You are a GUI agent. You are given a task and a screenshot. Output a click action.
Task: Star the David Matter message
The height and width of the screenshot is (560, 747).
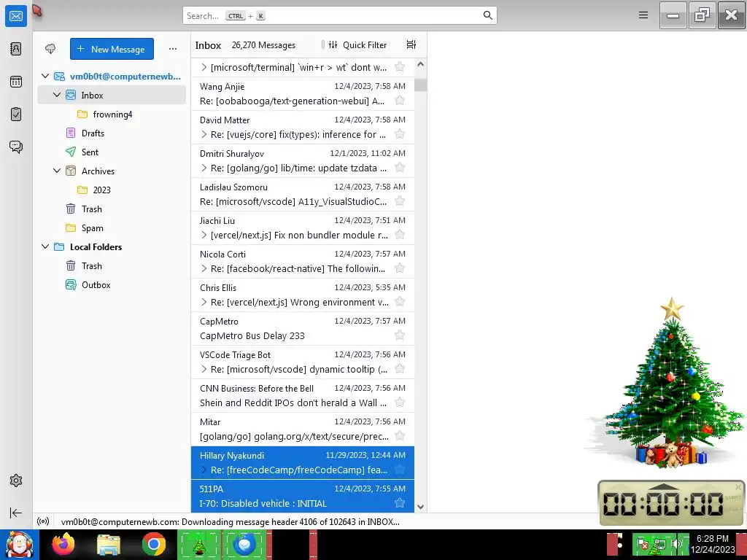click(x=400, y=134)
